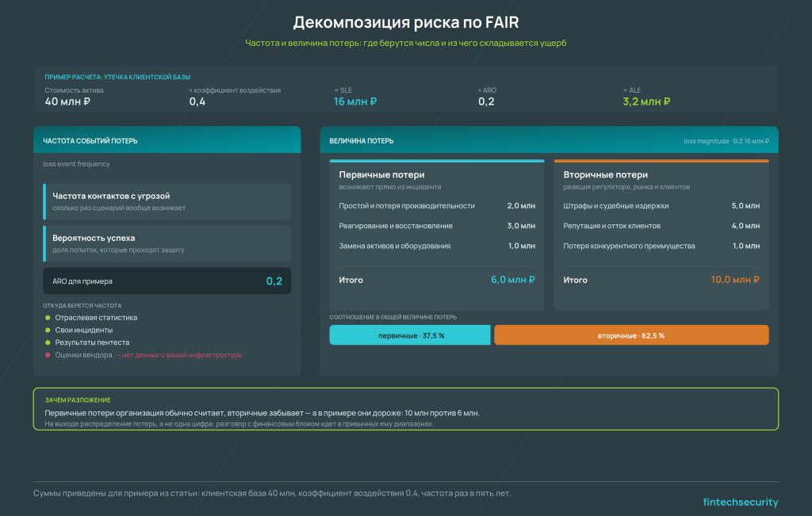Click the cyan "0,2" value in ARO box
812x516 pixels.
click(274, 281)
